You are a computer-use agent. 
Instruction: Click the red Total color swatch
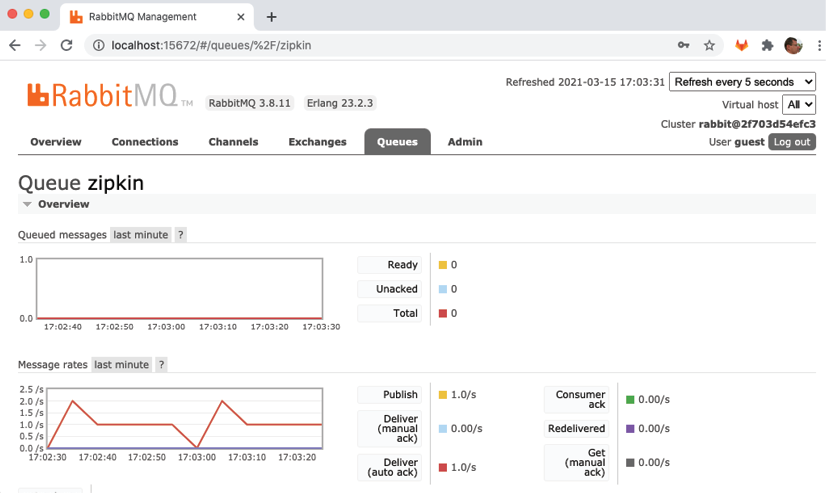(x=443, y=313)
